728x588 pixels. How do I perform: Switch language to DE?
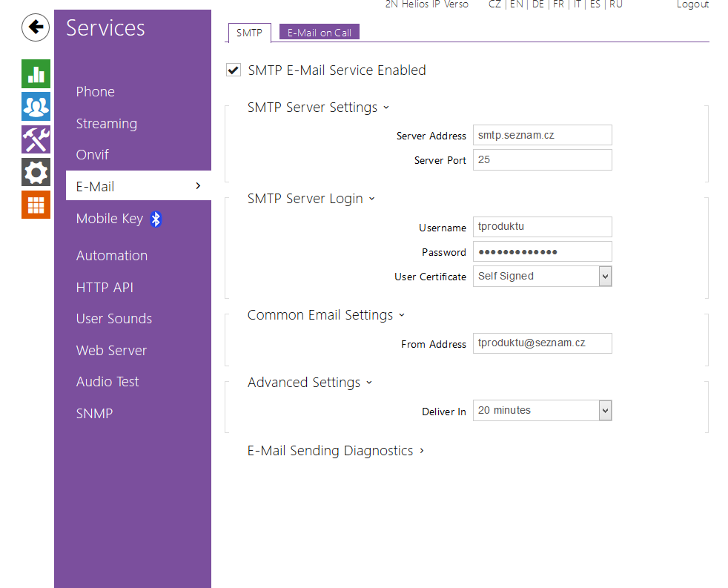(537, 4)
